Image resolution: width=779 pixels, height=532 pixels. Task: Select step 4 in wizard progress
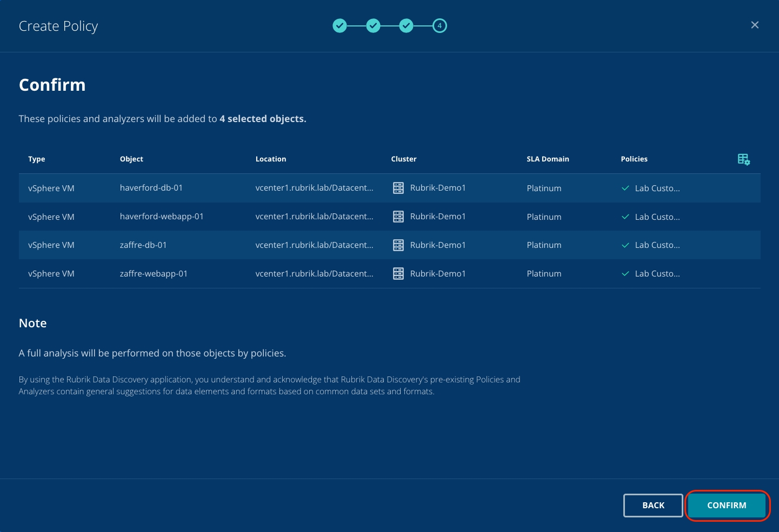[x=440, y=25]
